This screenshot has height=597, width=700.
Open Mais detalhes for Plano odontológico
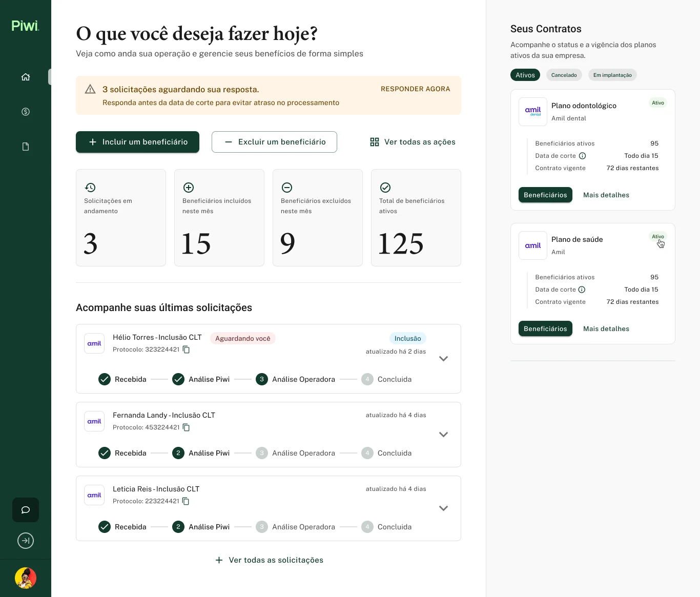coord(606,195)
